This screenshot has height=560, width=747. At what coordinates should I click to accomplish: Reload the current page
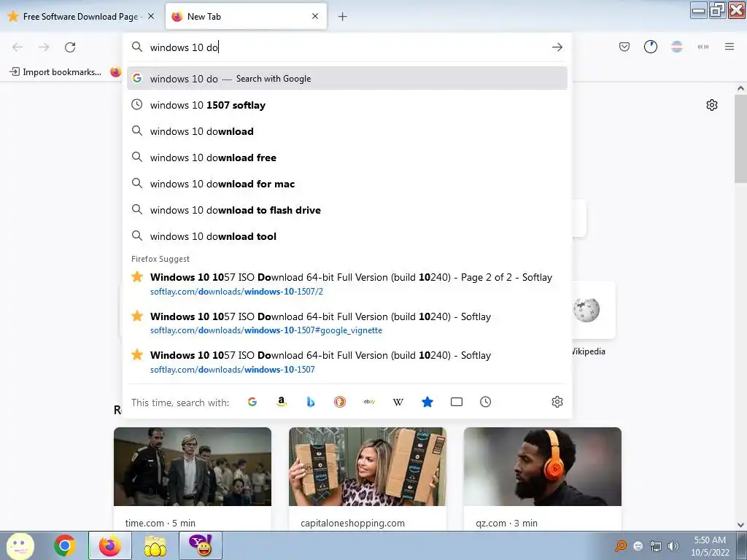[70, 47]
